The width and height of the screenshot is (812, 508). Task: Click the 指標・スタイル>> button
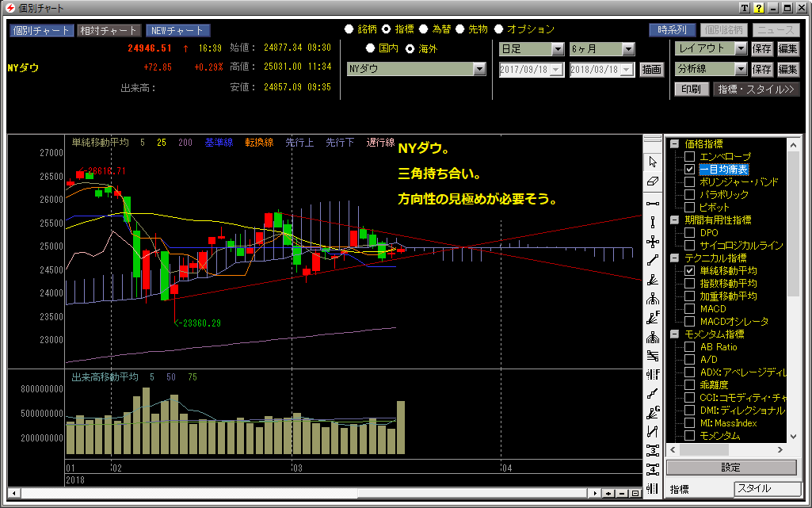pos(756,89)
